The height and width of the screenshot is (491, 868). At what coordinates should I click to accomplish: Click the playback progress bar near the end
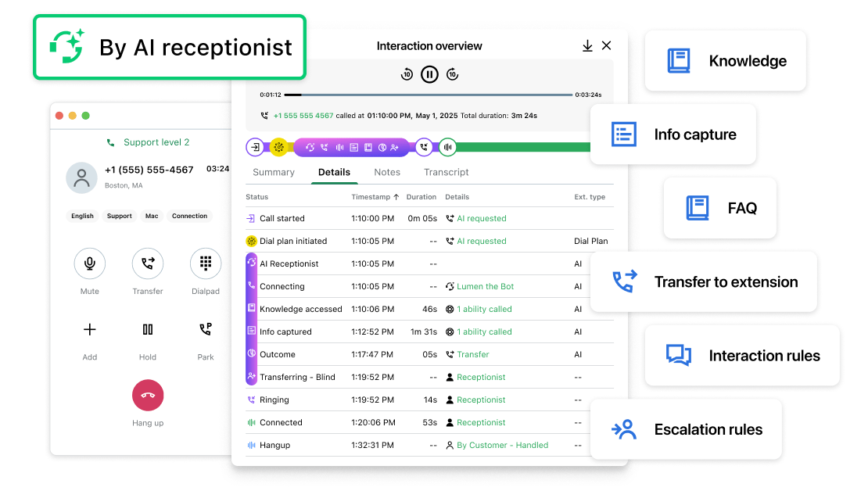(555, 95)
